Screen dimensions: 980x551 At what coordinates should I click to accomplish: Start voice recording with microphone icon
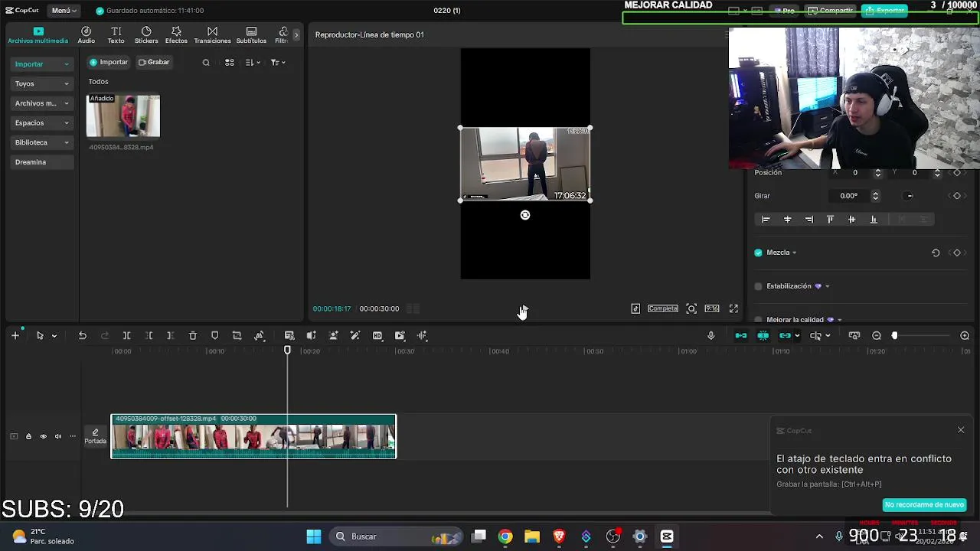pos(711,336)
